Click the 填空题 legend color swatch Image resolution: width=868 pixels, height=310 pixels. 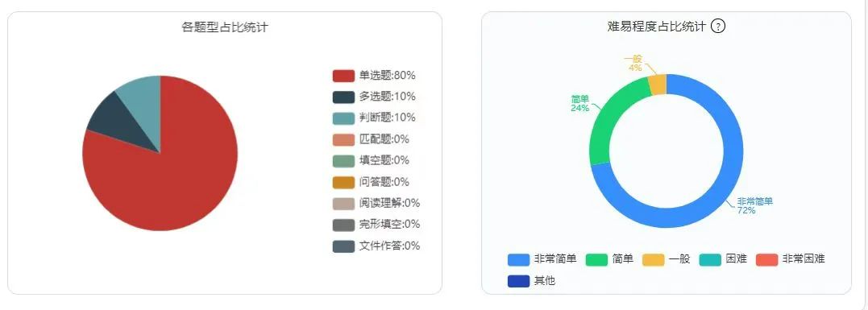343,160
